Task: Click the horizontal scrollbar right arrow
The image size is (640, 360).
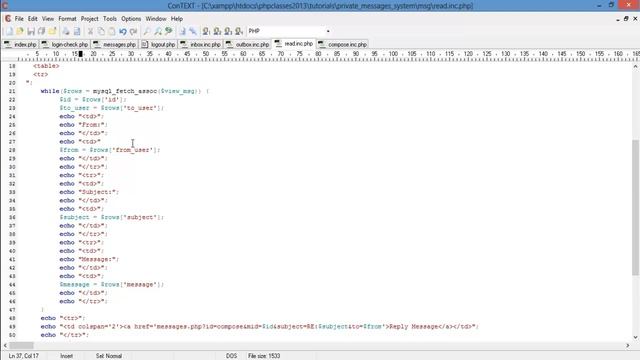Action: tap(628, 345)
